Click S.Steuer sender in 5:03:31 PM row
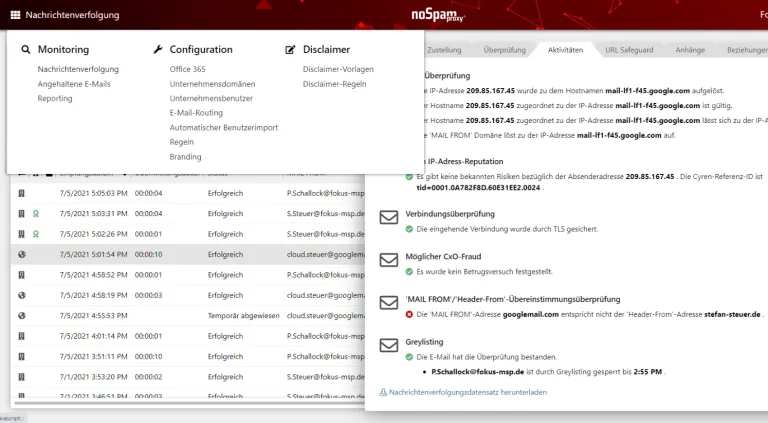The image size is (768, 423). coord(326,214)
